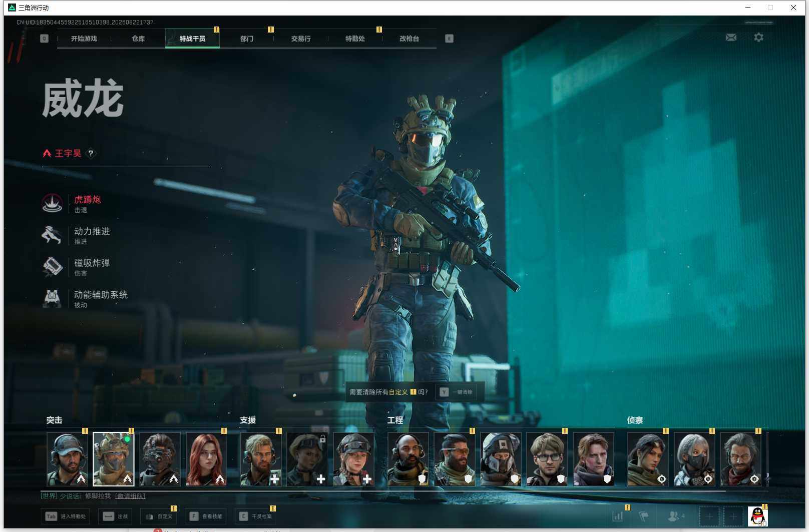This screenshot has width=809, height=532.
Task: Click the 三角洲行动 app icon in title bar
Action: [12, 8]
